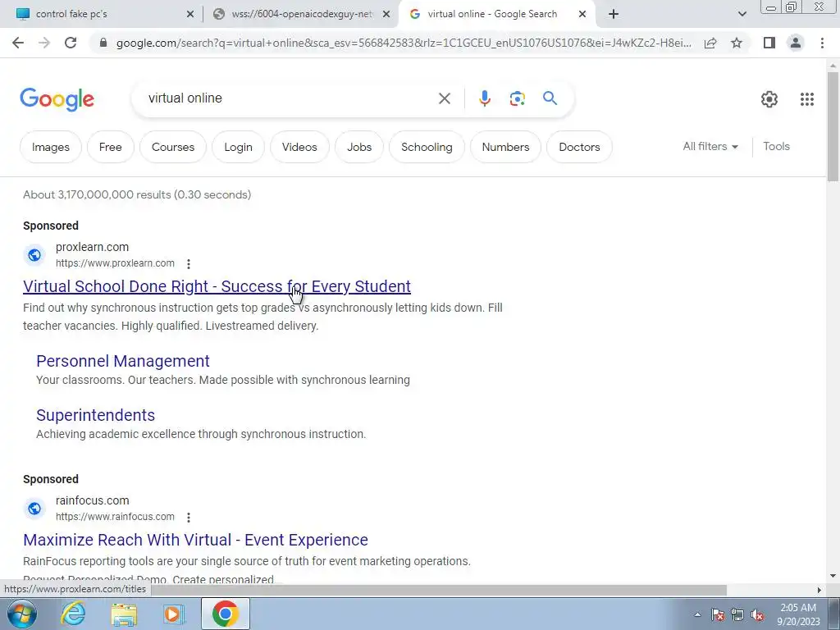Open Google quick settings gear
This screenshot has height=630, width=840.
(x=769, y=99)
